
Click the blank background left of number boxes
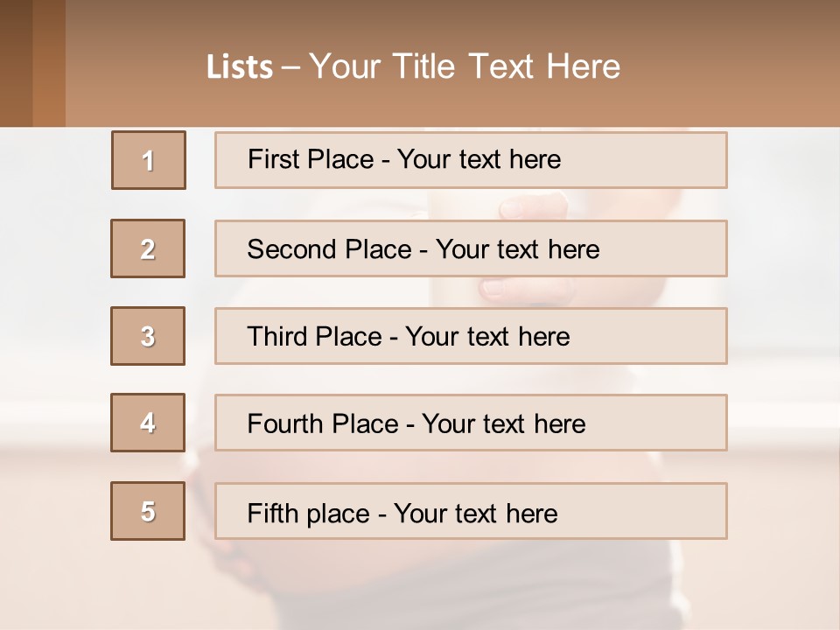point(52,350)
